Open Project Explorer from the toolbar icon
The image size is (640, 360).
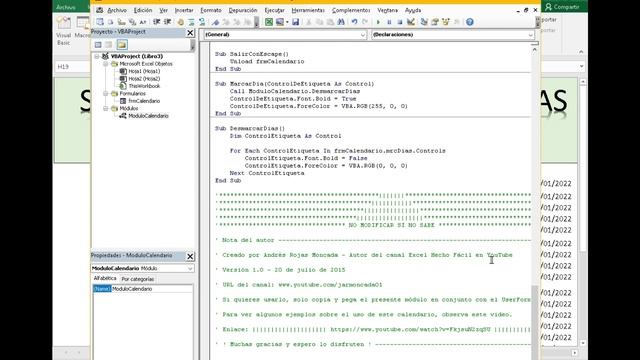pos(424,22)
